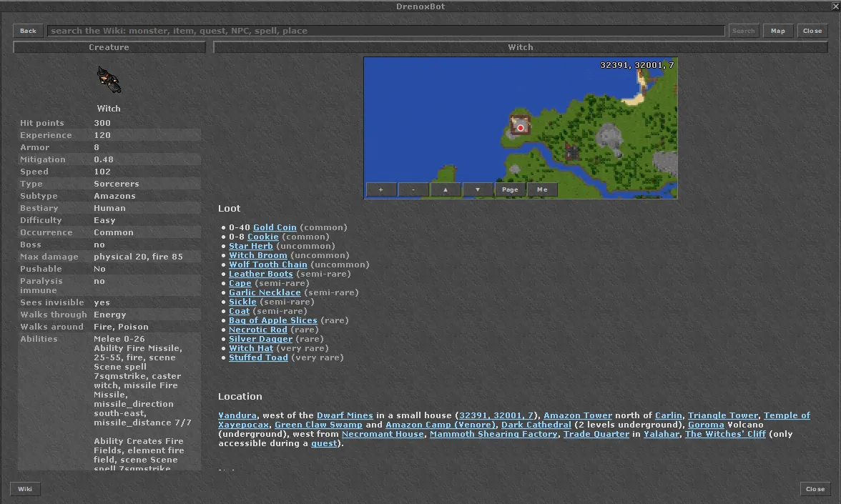
Task: Click the Witch title header
Action: tap(521, 47)
